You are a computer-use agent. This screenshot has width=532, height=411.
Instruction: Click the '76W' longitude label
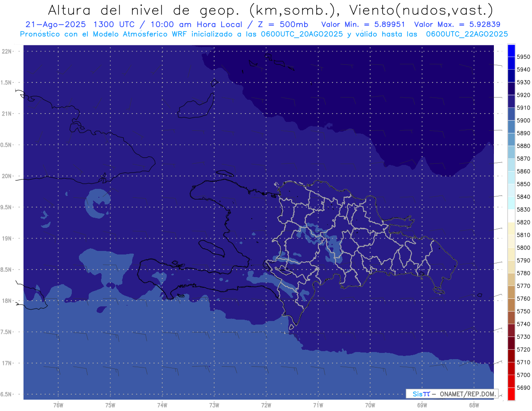(x=58, y=405)
